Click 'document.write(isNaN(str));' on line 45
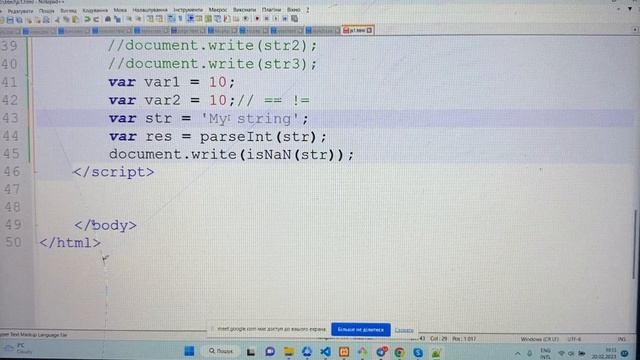Viewport: 640px width, 360px height. 231,154
